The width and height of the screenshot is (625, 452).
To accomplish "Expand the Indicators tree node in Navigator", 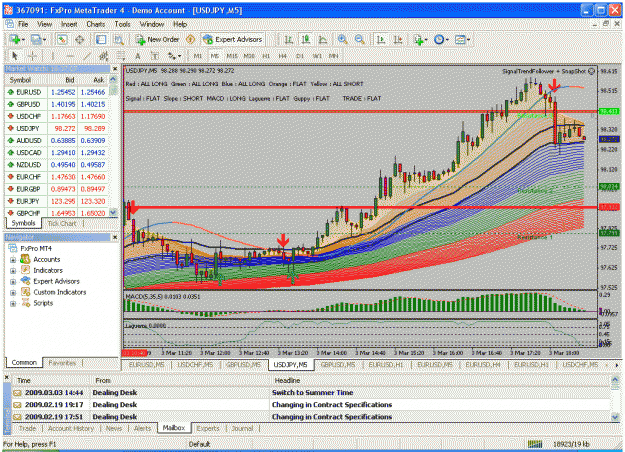I will pyautogui.click(x=13, y=271).
